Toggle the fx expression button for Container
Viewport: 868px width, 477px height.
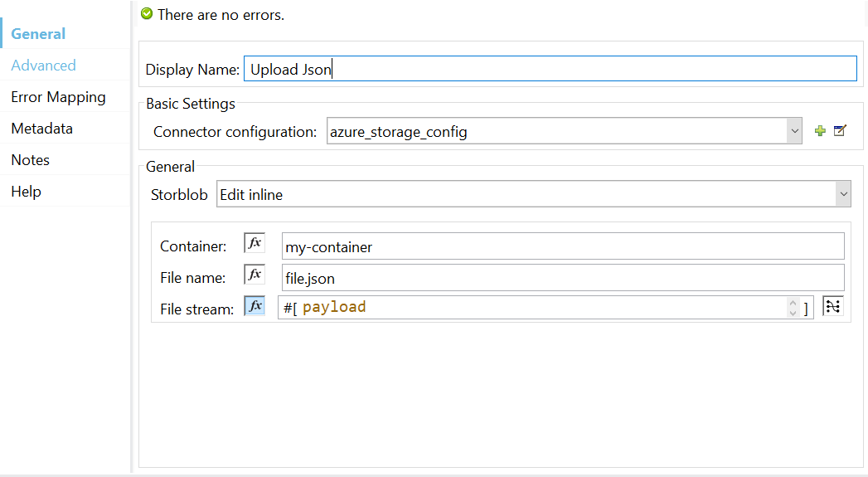tap(255, 244)
